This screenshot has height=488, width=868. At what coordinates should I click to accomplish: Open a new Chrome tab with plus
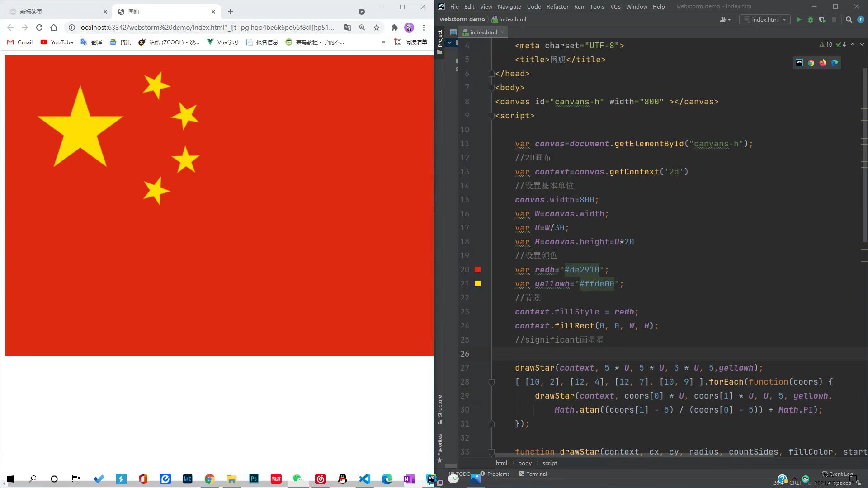[x=231, y=12]
